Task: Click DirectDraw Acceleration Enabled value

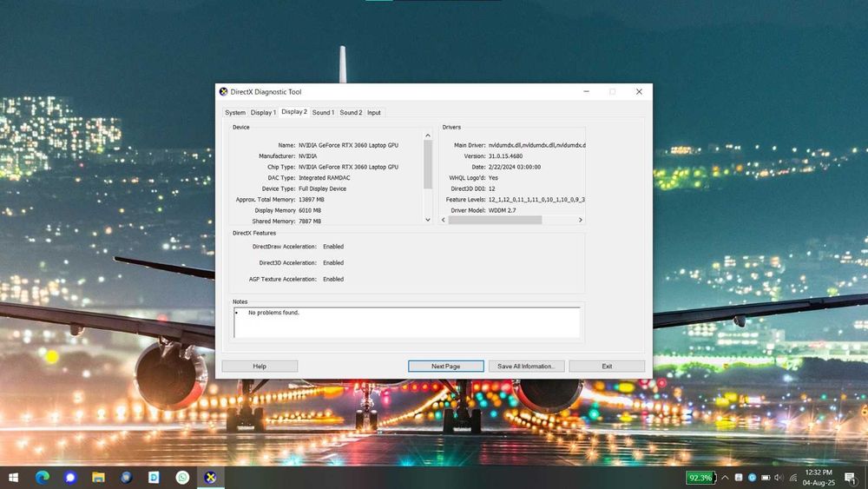Action: [333, 247]
